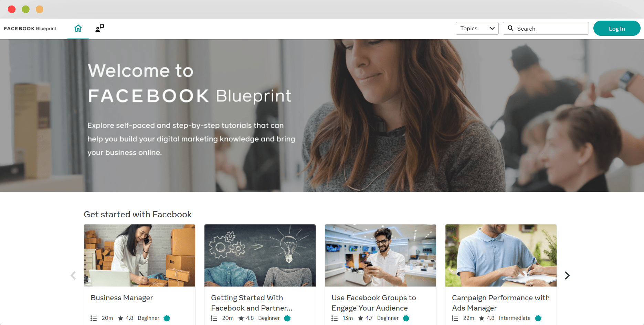Go to previous courses with left chevron
Viewport: 644px width, 325px height.
73,275
